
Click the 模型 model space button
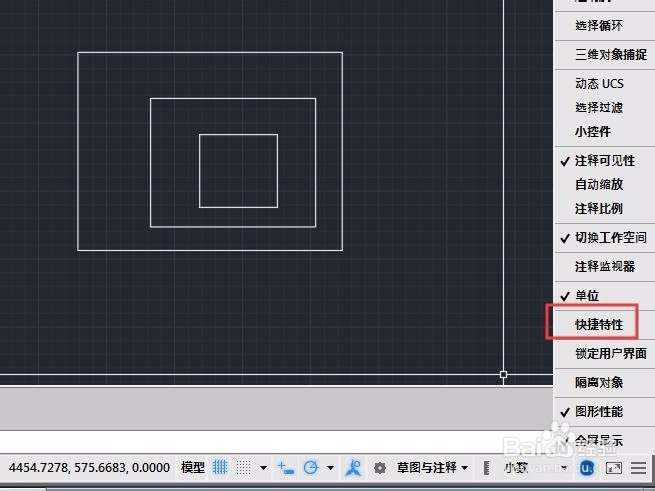click(193, 467)
